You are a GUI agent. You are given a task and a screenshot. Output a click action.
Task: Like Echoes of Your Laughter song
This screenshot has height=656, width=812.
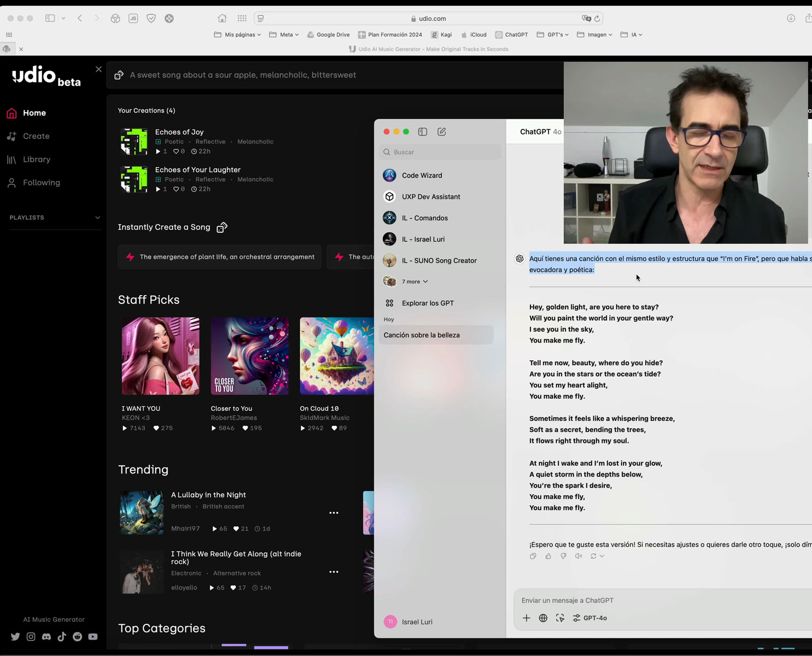point(176,189)
